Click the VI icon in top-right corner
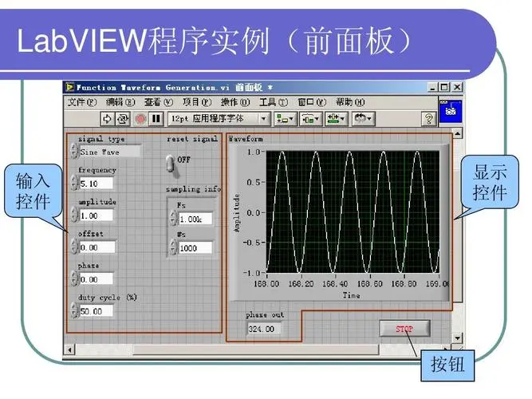 point(451,111)
